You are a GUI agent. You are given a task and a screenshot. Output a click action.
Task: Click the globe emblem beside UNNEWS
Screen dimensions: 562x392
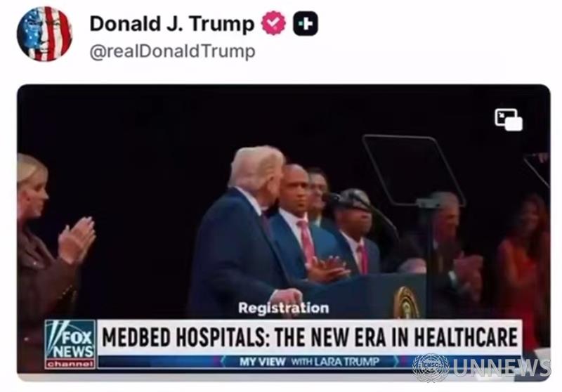point(431,367)
